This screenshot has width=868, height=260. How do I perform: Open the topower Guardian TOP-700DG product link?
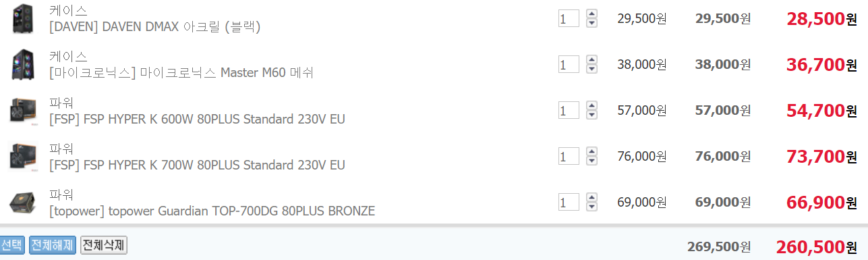click(212, 211)
